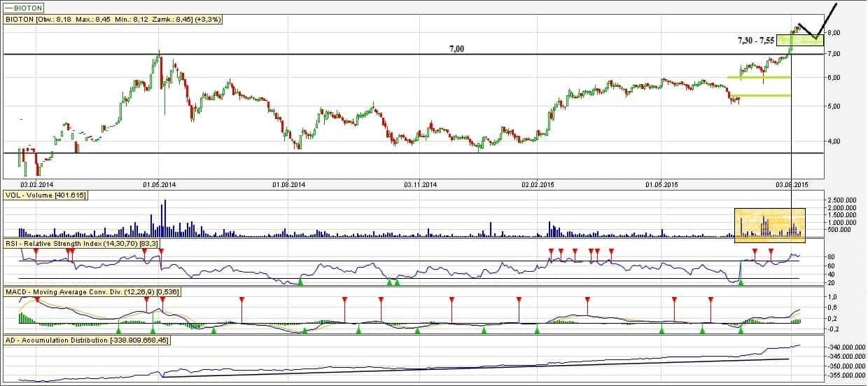Viewport: 868px width, 386px height.
Task: Click the 7,00 resistance level annotation
Action: point(456,49)
